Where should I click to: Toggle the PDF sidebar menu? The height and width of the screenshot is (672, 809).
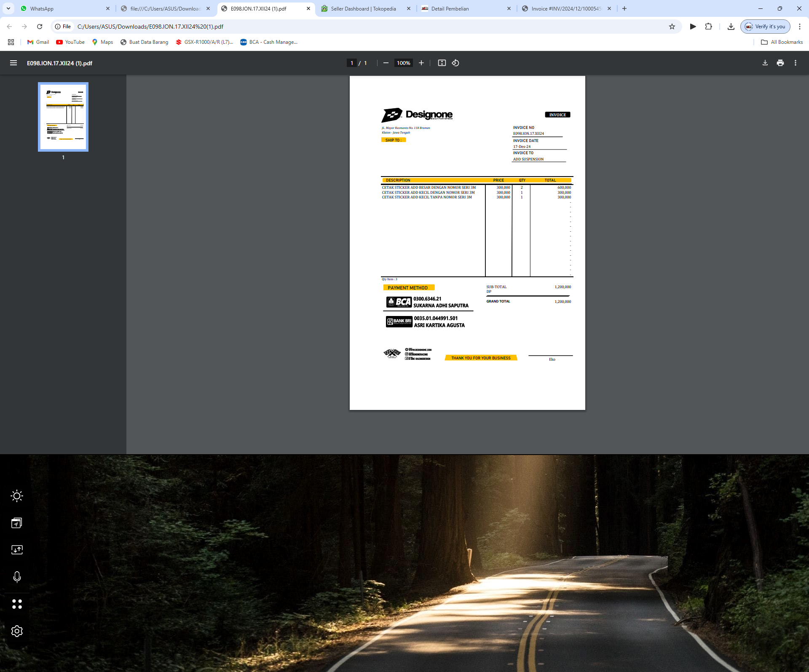[x=13, y=63]
